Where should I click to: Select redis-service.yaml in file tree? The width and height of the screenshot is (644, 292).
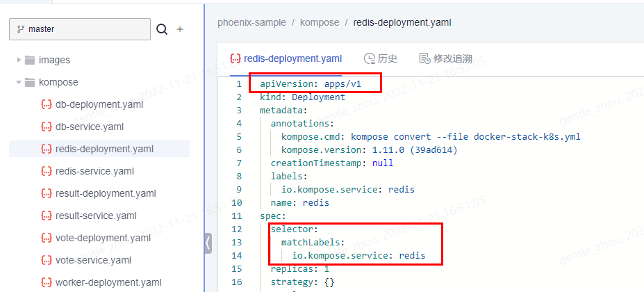(94, 171)
